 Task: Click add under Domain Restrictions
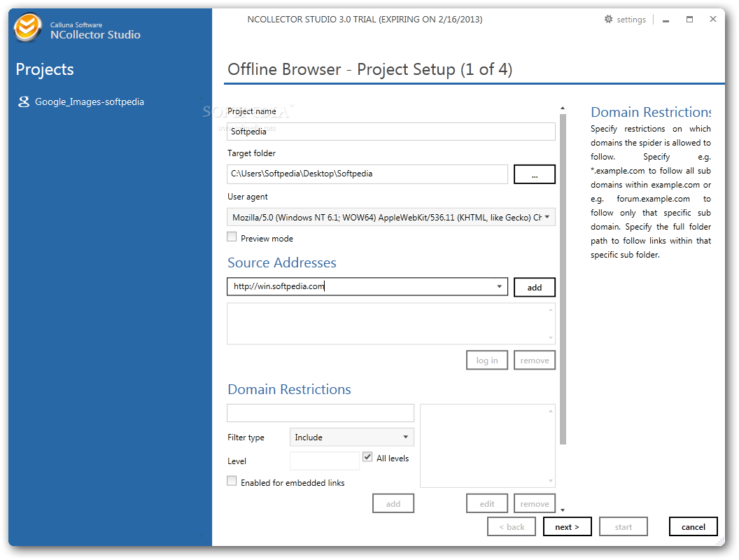click(393, 503)
